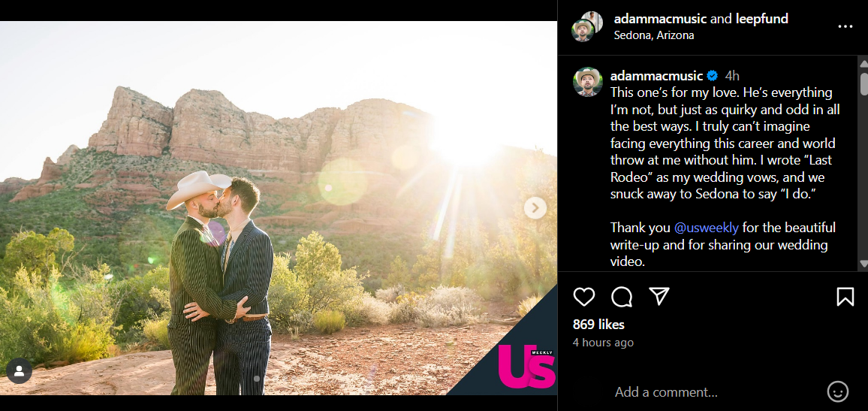This screenshot has width=868, height=411.
Task: Click caption scrollbar up arrow
Action: (x=863, y=63)
